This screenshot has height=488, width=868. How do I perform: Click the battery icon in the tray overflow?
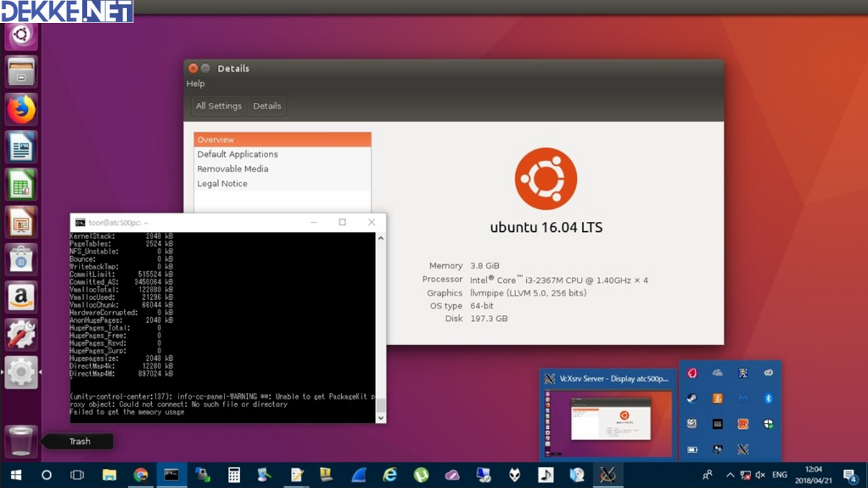click(692, 449)
